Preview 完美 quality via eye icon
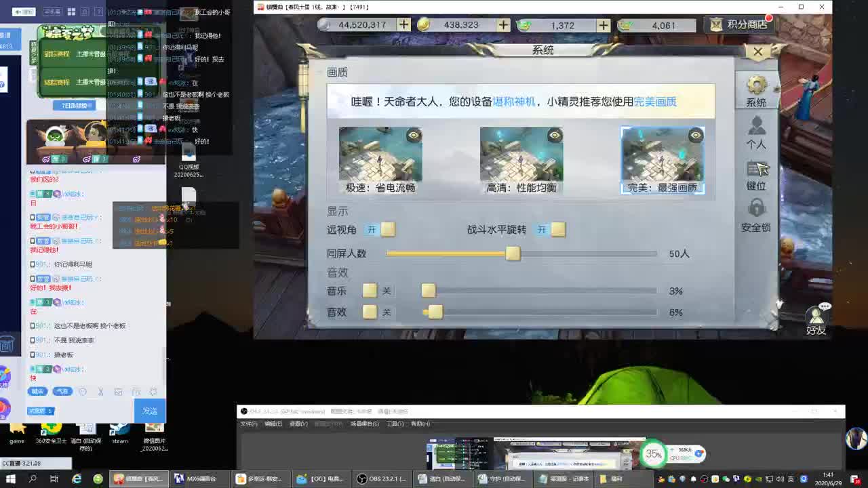 (696, 136)
